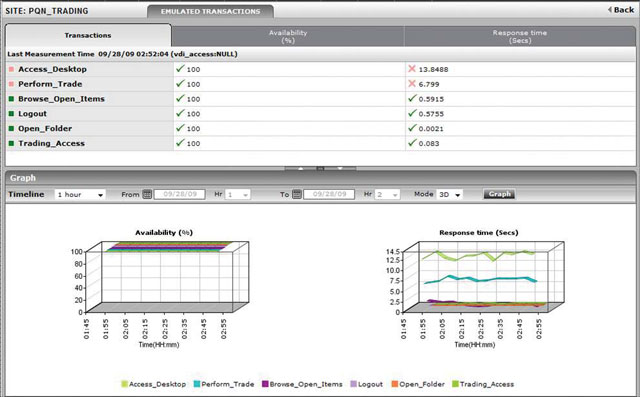
Task: Click the green status square beside Logout
Action: click(11, 113)
